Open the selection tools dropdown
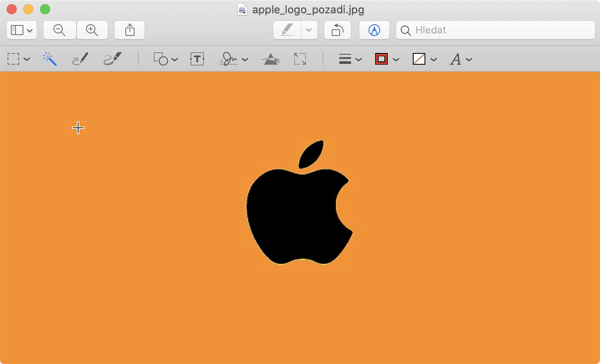The width and height of the screenshot is (600, 364). tap(19, 59)
